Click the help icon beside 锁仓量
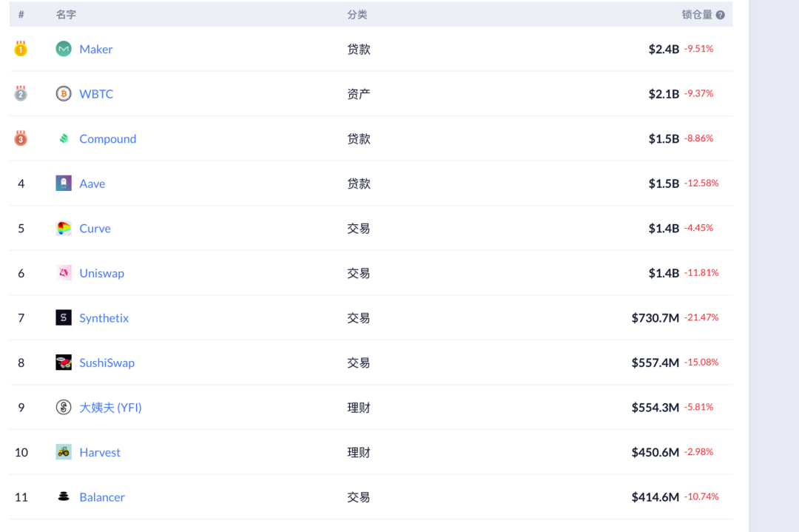The width and height of the screenshot is (799, 532). [721, 15]
